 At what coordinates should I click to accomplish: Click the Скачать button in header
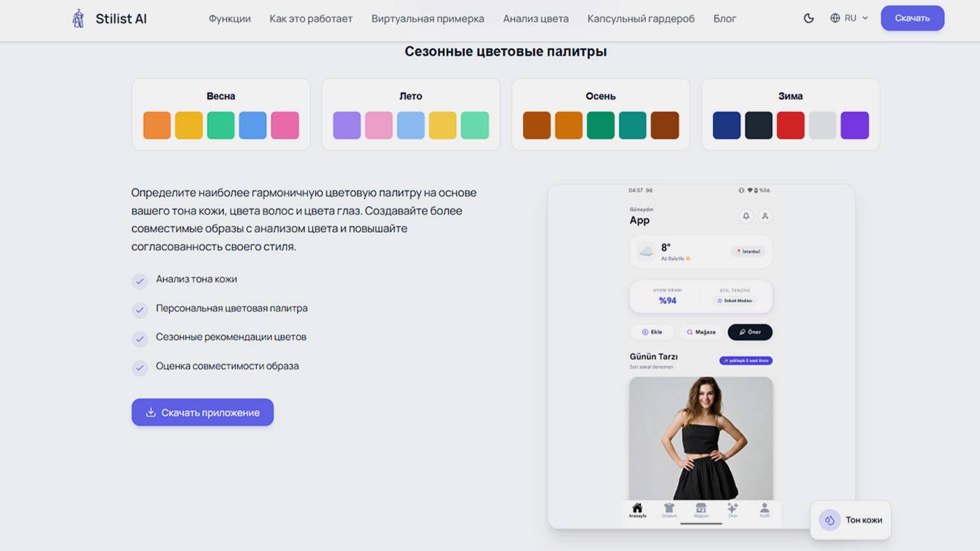[x=913, y=18]
